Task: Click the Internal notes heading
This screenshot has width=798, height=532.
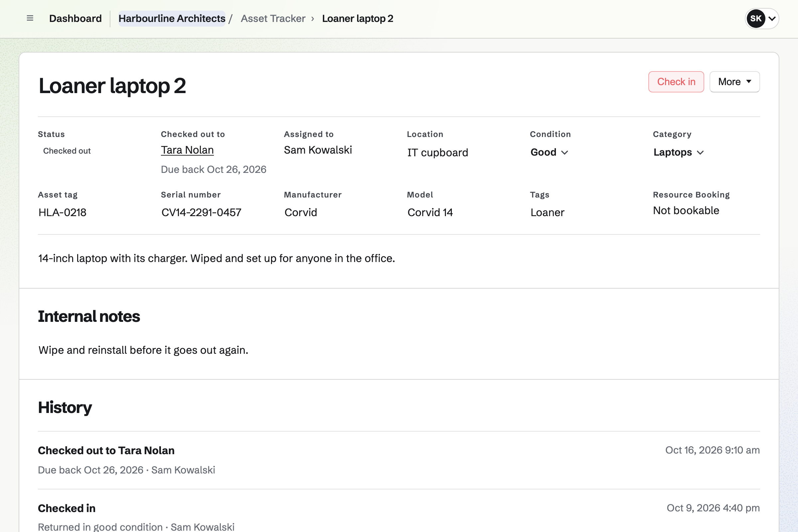Action: tap(89, 316)
